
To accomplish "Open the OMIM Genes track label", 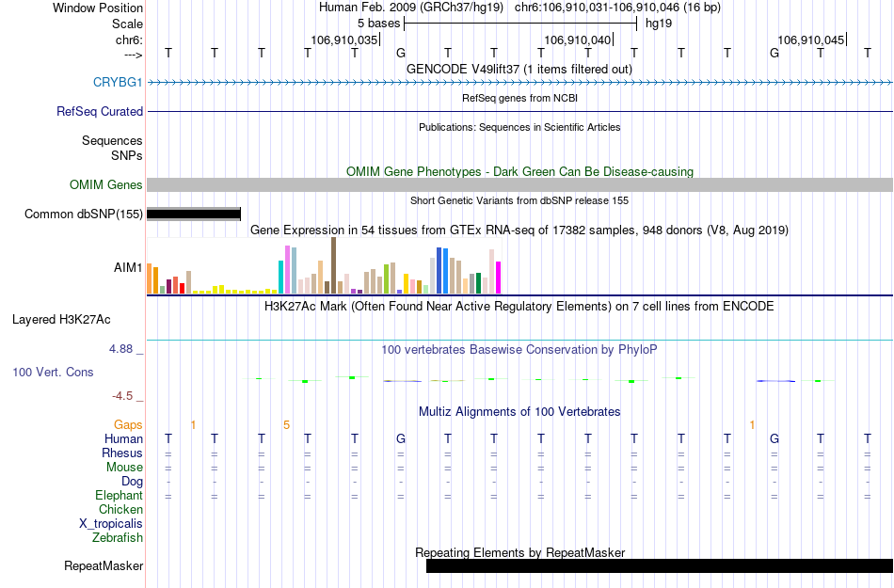I will tap(105, 184).
